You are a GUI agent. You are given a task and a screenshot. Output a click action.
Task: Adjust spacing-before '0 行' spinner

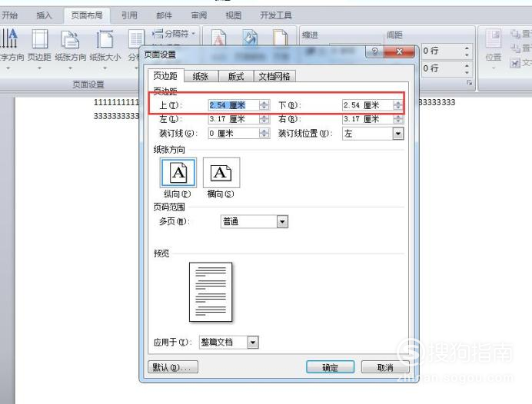coord(467,51)
